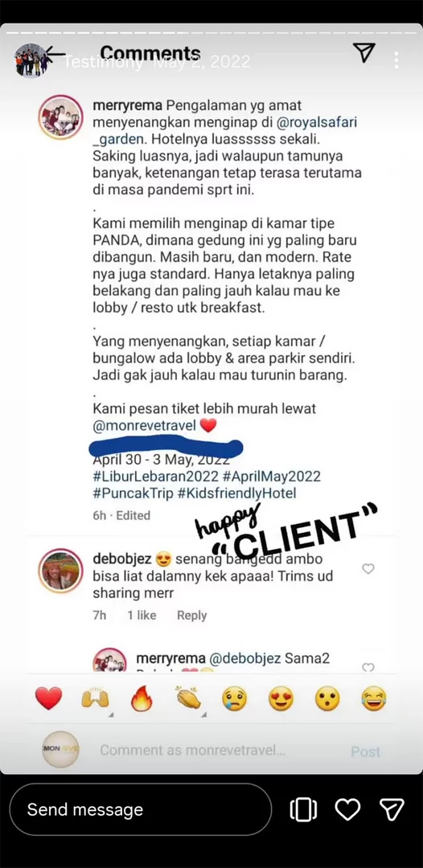Send the red heart emoji reaction
This screenshot has height=868, width=423.
tap(49, 698)
